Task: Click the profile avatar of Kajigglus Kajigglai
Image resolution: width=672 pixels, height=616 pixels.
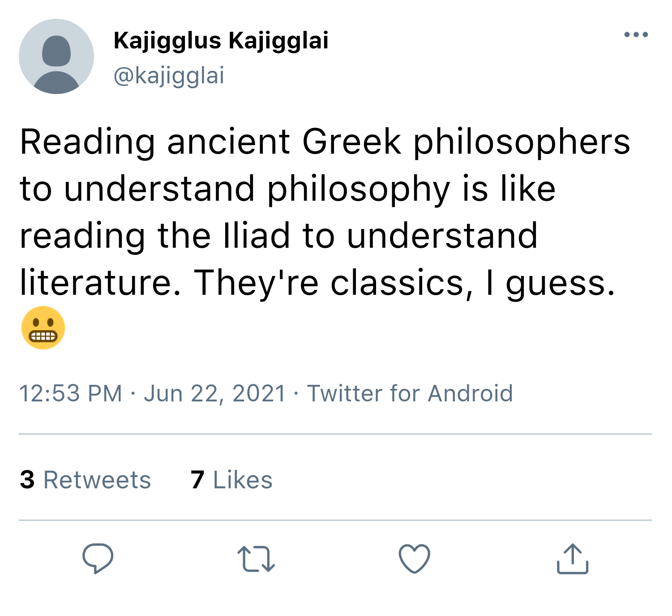Action: pos(56,57)
